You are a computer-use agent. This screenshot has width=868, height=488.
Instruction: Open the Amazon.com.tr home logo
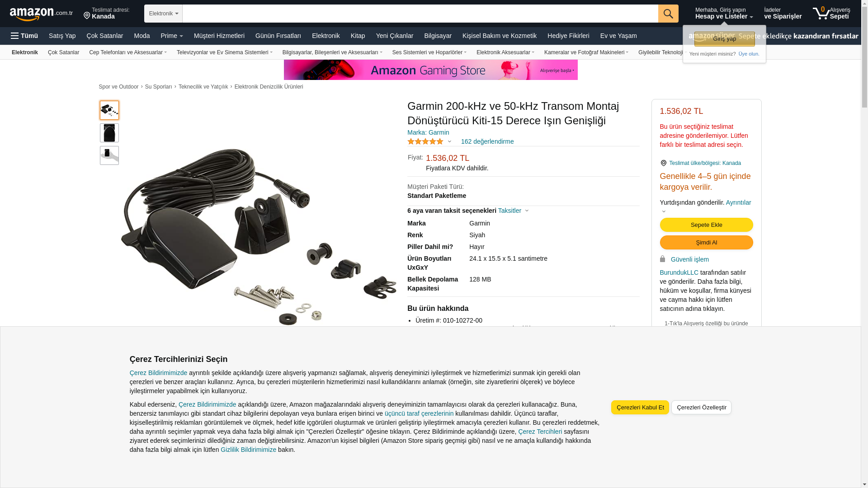[x=41, y=14]
